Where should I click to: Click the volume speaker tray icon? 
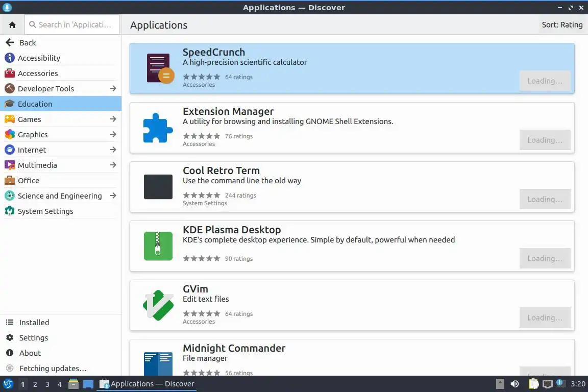coord(515,384)
